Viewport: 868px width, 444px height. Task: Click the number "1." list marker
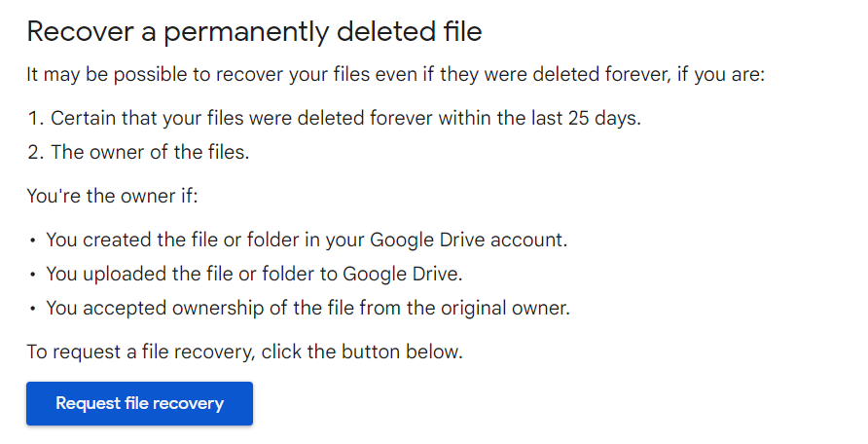[36, 119]
